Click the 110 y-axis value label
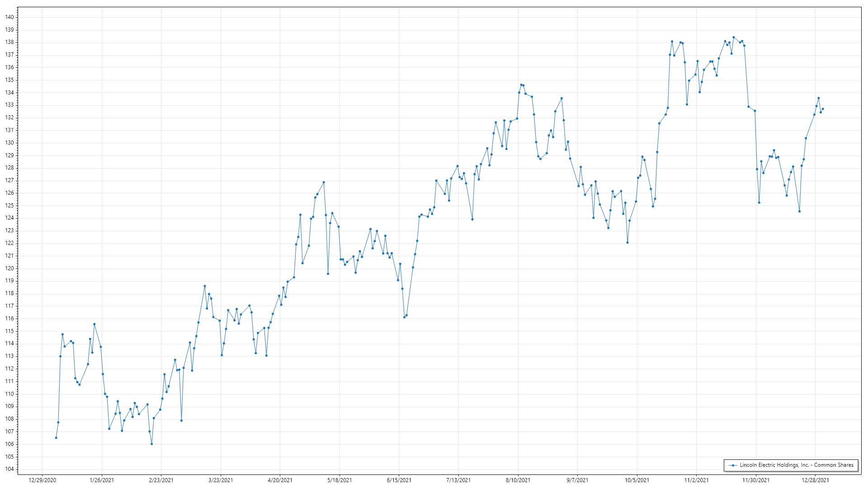The height and width of the screenshot is (488, 868). (x=9, y=394)
